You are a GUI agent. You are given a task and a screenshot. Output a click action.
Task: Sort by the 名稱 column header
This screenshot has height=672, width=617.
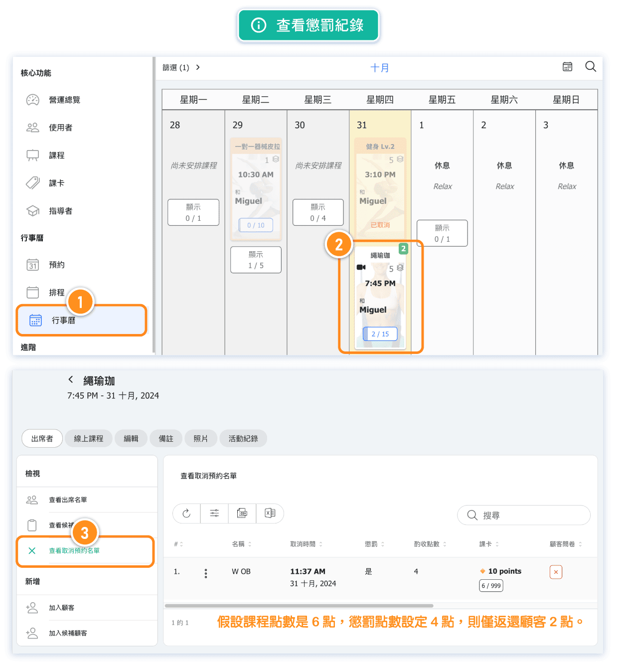click(x=241, y=544)
